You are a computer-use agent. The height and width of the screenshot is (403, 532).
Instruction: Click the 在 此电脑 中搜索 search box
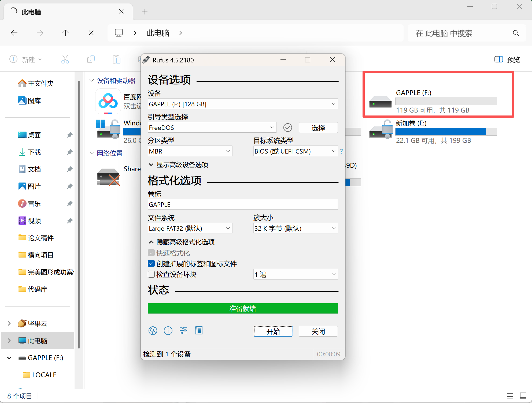[x=467, y=33]
